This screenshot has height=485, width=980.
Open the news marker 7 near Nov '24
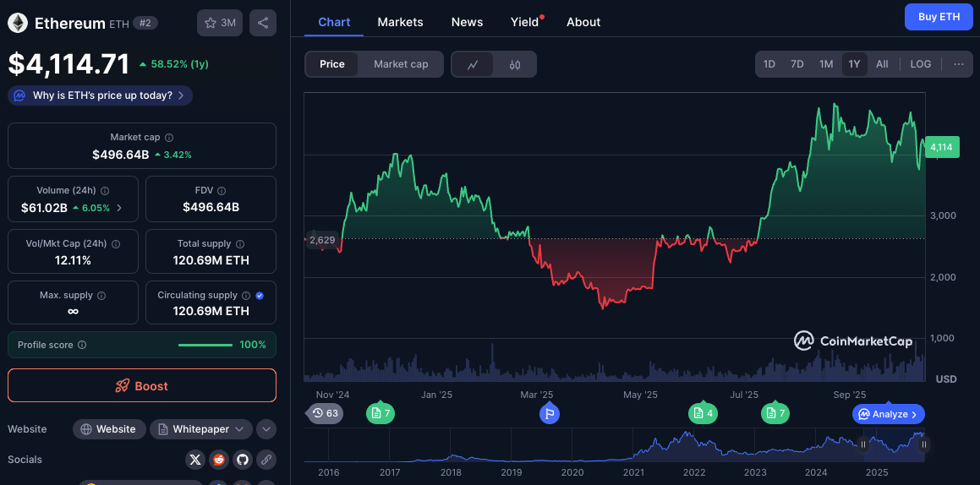point(380,412)
